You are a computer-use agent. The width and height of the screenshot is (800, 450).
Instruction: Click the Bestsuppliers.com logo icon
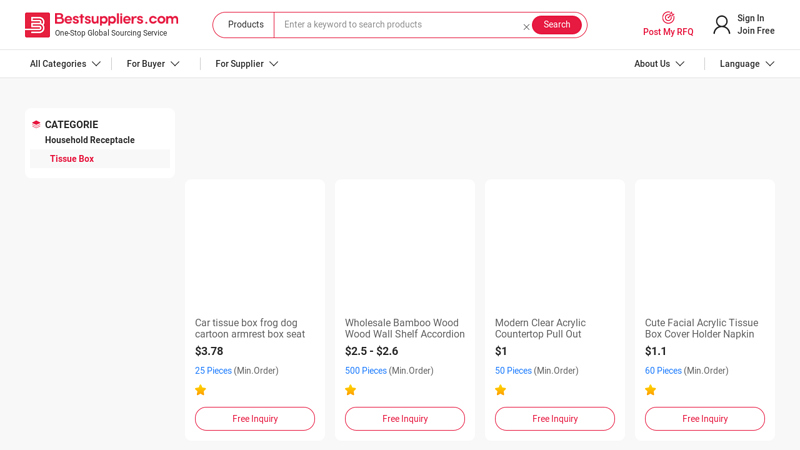tap(37, 25)
